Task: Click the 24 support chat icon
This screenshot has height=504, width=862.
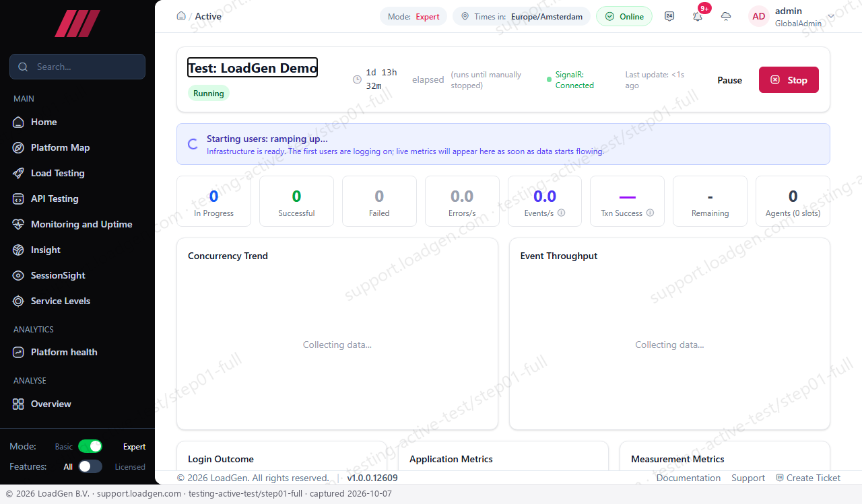Action: coord(669,16)
